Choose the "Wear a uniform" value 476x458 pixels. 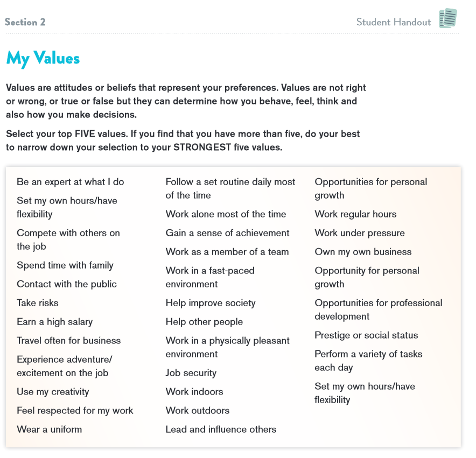[50, 429]
